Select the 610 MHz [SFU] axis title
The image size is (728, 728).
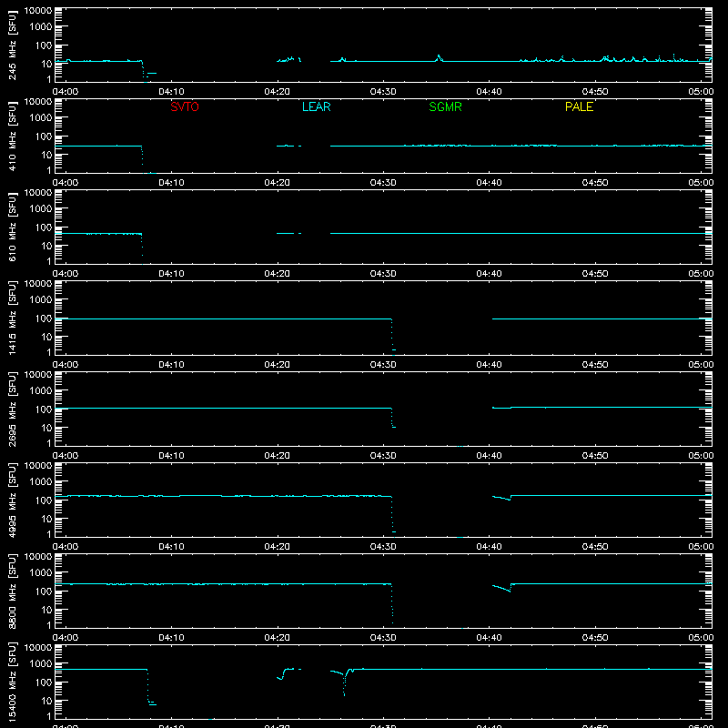[x=12, y=227]
